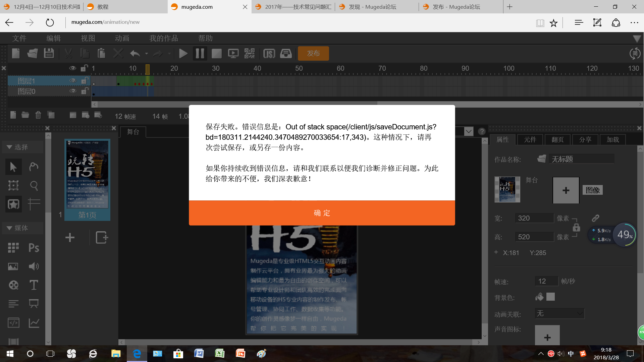Click the timeline playhead marker

pyautogui.click(x=147, y=69)
